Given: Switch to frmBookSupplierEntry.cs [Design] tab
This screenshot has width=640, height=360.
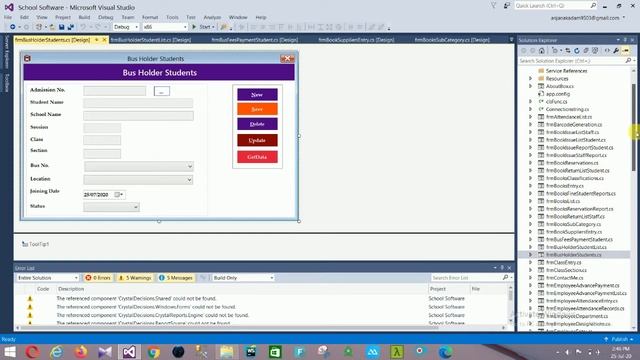Looking at the screenshot, I should (356, 40).
